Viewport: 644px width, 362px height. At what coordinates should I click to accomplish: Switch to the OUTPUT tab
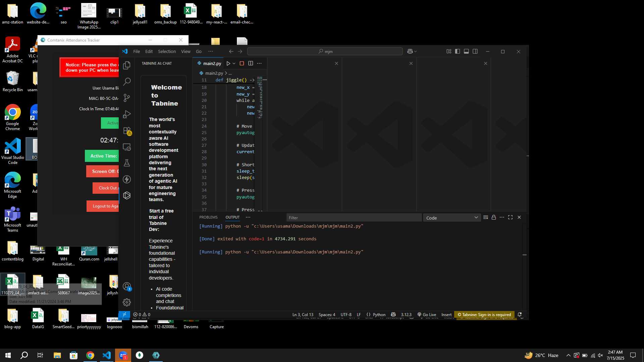(x=232, y=217)
